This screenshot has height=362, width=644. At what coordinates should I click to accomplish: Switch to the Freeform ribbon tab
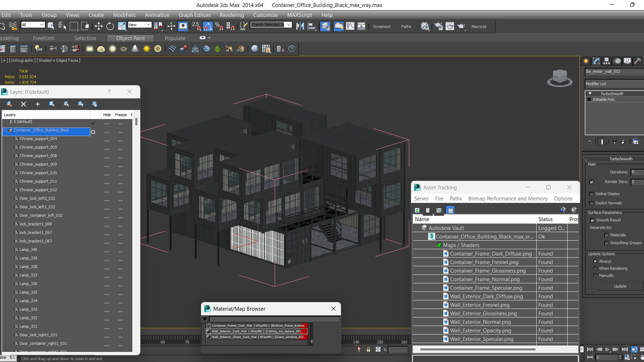(44, 38)
